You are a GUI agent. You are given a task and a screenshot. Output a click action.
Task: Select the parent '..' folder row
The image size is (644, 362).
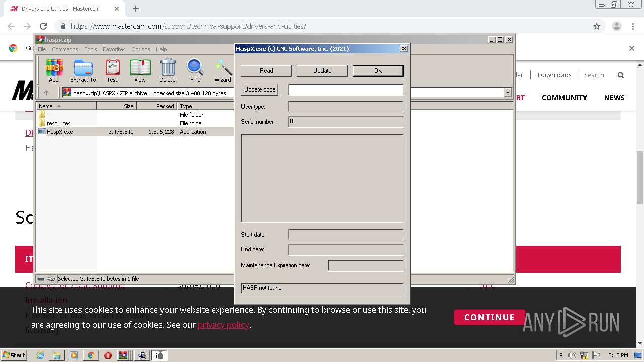(x=135, y=115)
